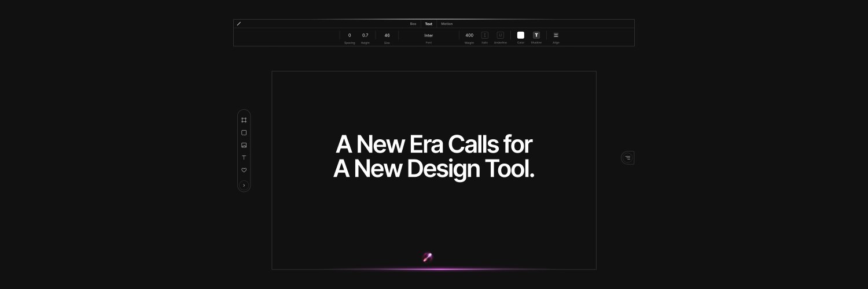Change text alignment with Align icon
868x289 pixels.
click(x=556, y=35)
